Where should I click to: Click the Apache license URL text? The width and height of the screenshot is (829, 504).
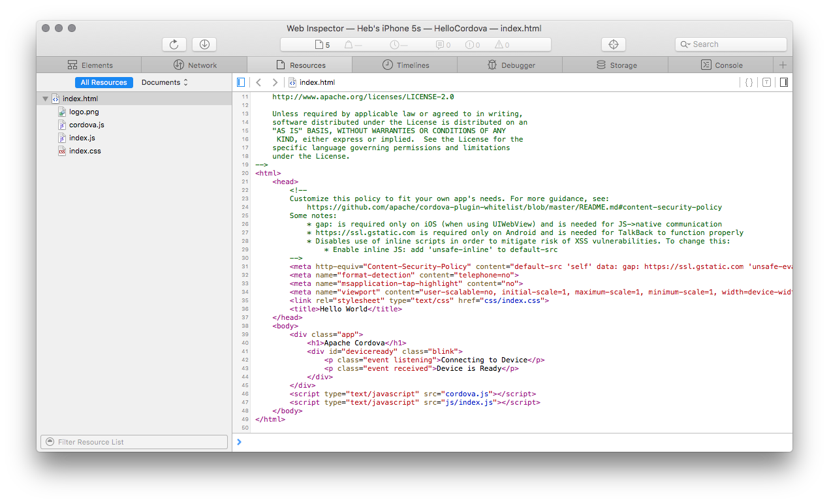coord(363,97)
